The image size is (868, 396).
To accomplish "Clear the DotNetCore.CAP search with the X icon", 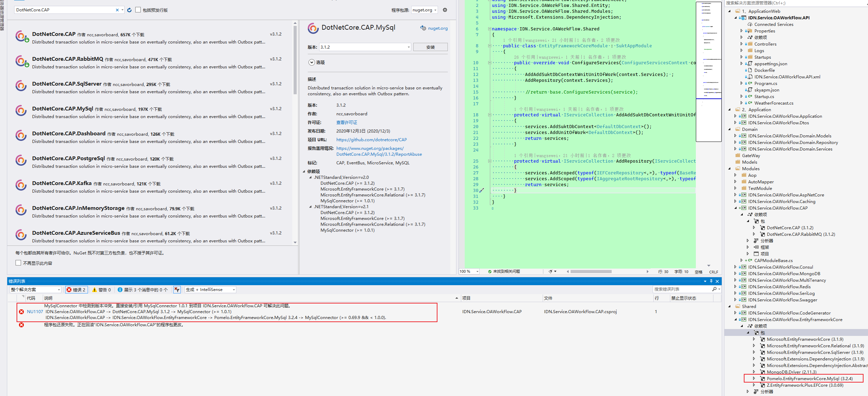I will coord(117,10).
